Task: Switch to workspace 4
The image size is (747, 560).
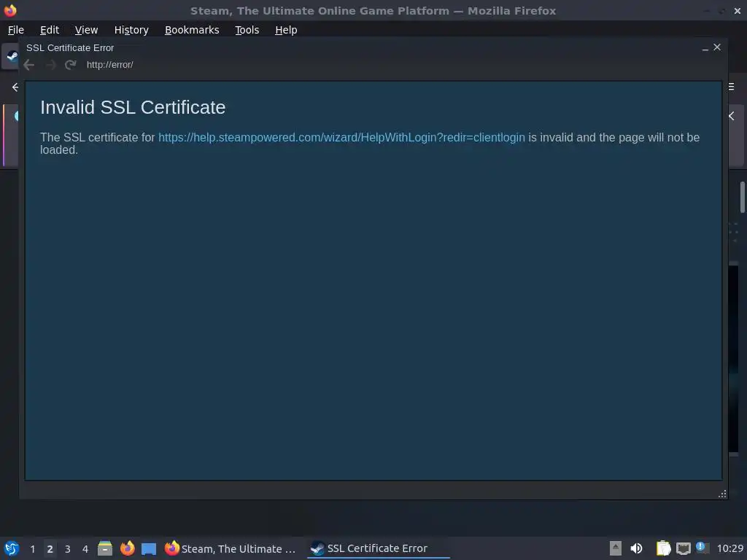Action: pyautogui.click(x=85, y=549)
